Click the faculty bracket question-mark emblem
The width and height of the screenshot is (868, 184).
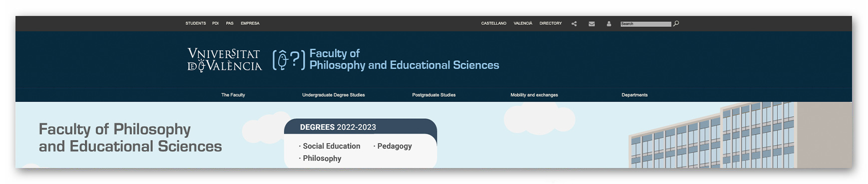[x=289, y=60]
